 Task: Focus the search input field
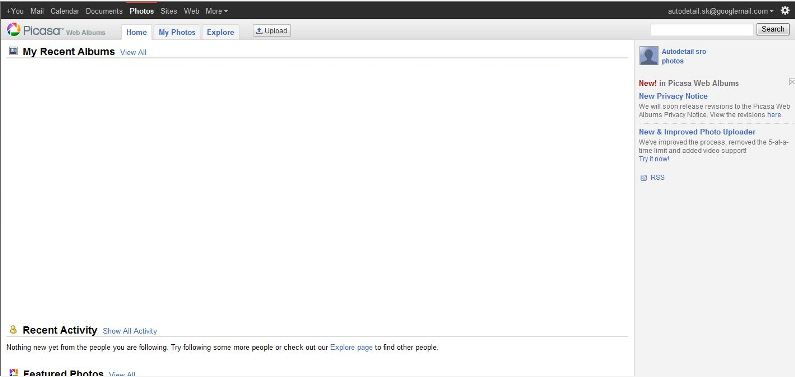tap(702, 29)
